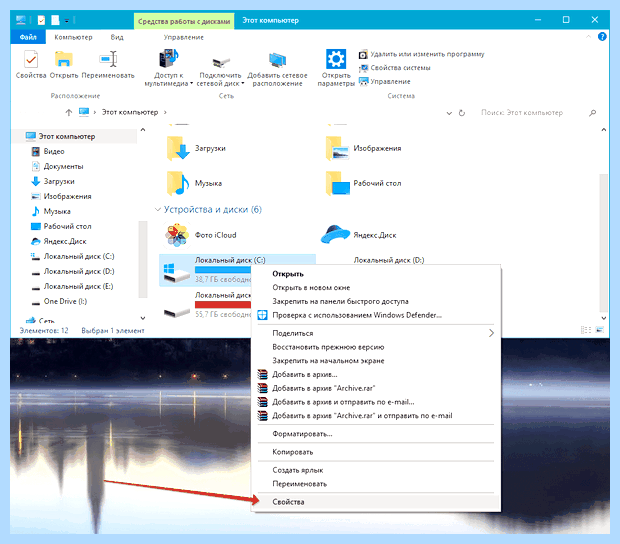Viewport: 620px width, 544px height.
Task: Click the Фото iCloud icon
Action: click(x=176, y=235)
